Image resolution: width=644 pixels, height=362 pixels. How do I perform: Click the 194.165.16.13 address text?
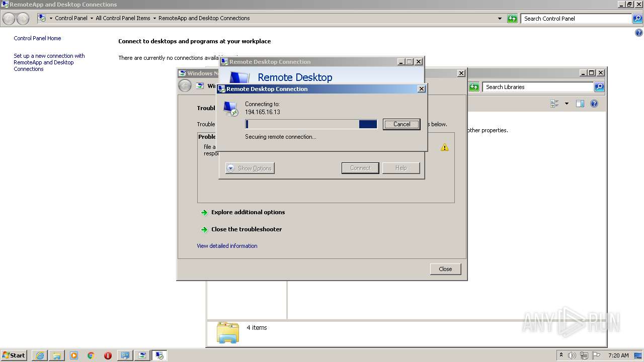pyautogui.click(x=263, y=112)
